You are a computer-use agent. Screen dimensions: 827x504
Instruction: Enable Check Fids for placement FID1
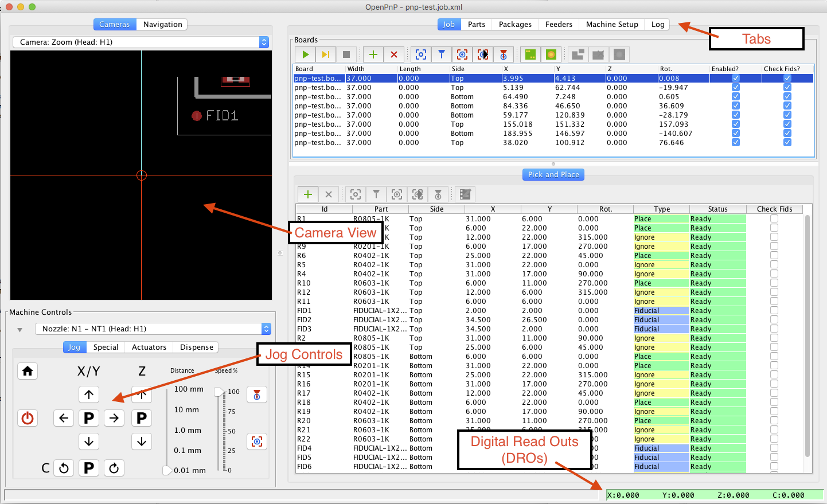point(774,311)
